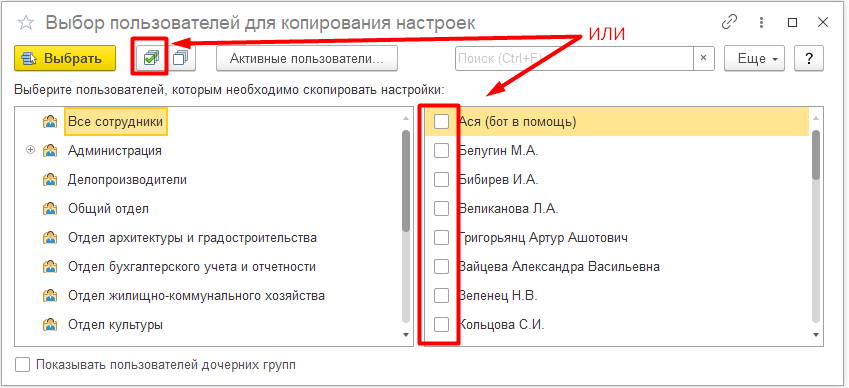The height and width of the screenshot is (388, 849).
Task: Click the uncheck all users icon
Action: pos(181,58)
